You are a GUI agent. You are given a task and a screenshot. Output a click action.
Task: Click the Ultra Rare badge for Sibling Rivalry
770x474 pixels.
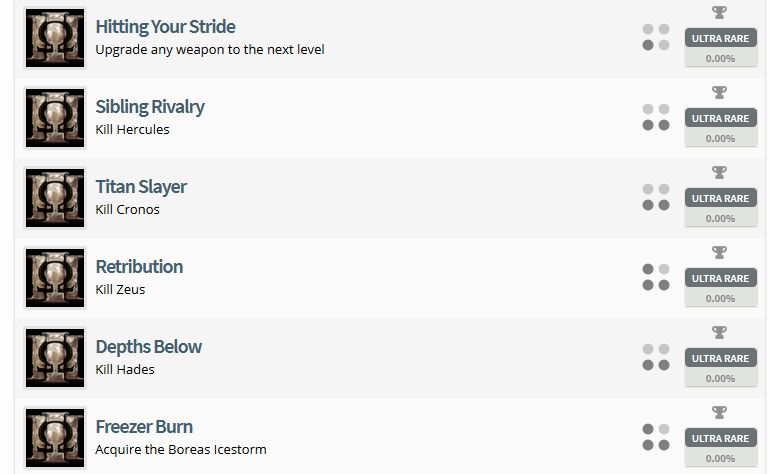tap(720, 118)
